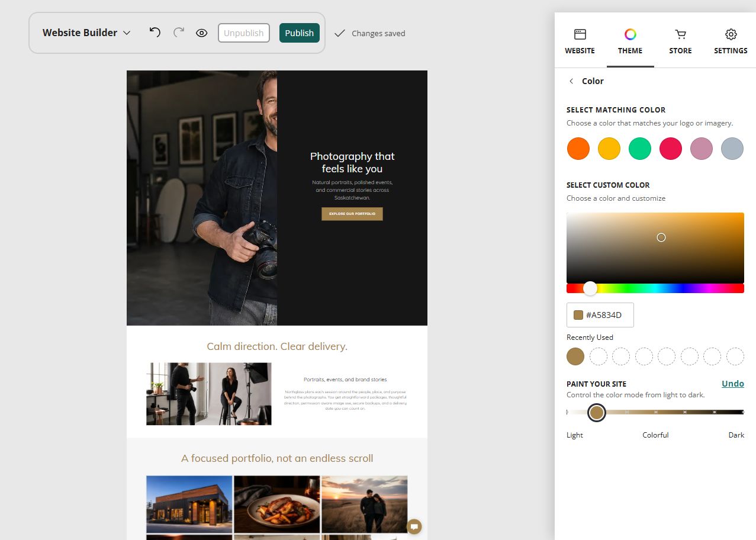
Task: Select the crimson matching color
Action: click(671, 148)
